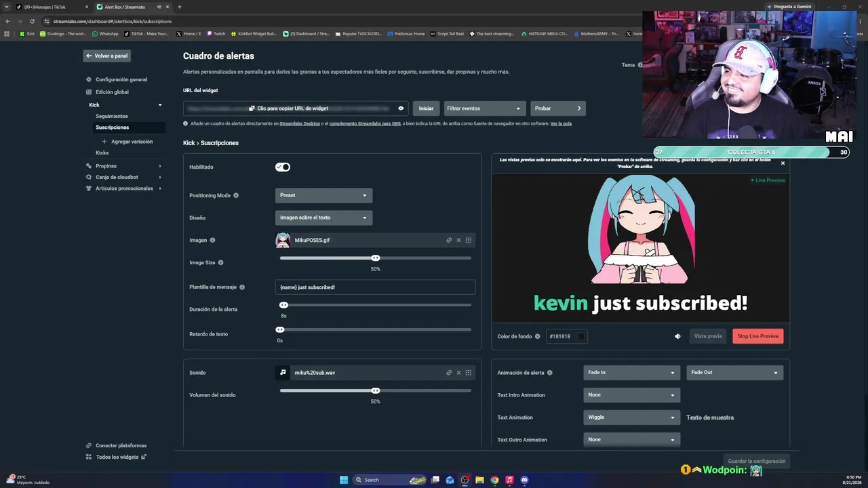Open the Ver la guía link

click(x=561, y=123)
